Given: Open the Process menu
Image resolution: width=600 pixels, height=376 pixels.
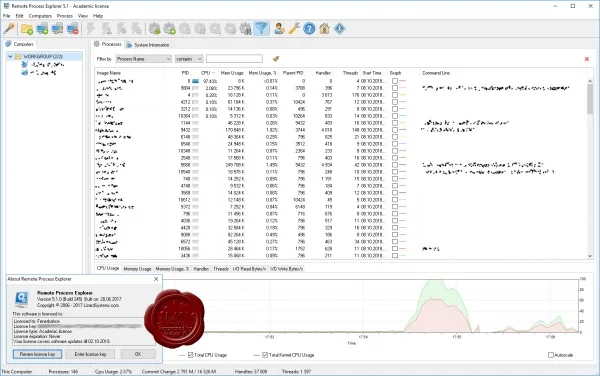Looking at the screenshot, I should coord(65,16).
